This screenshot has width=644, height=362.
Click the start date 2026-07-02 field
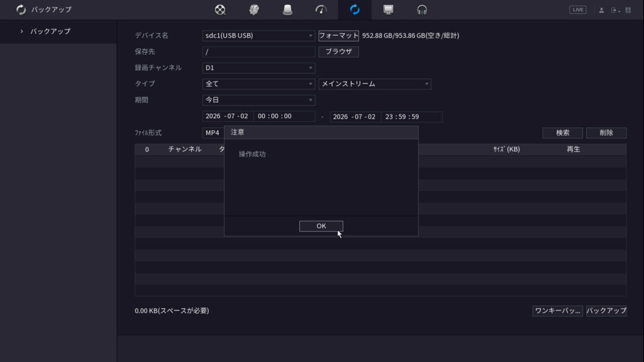click(x=228, y=116)
